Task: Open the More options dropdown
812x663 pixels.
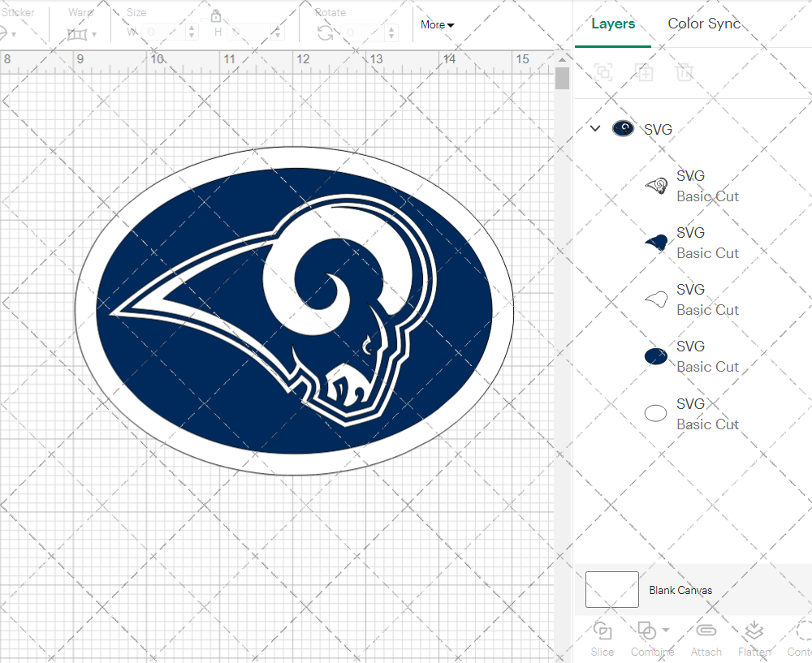Action: pyautogui.click(x=437, y=24)
